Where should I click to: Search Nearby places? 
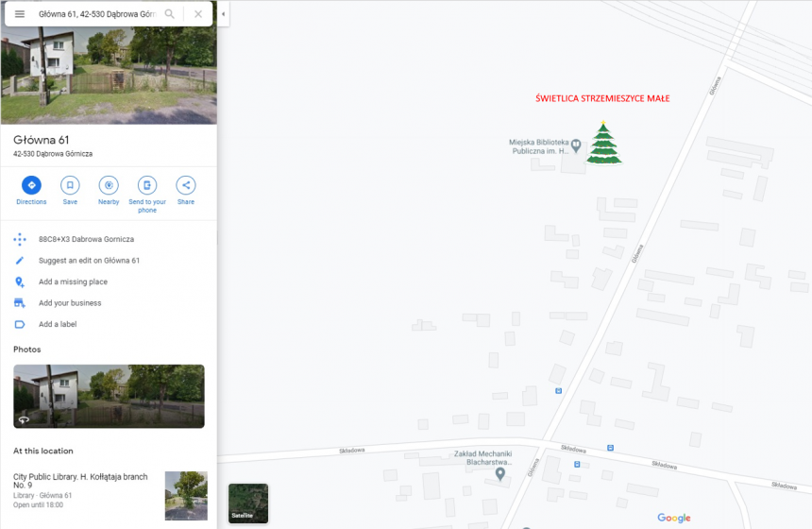[109, 186]
